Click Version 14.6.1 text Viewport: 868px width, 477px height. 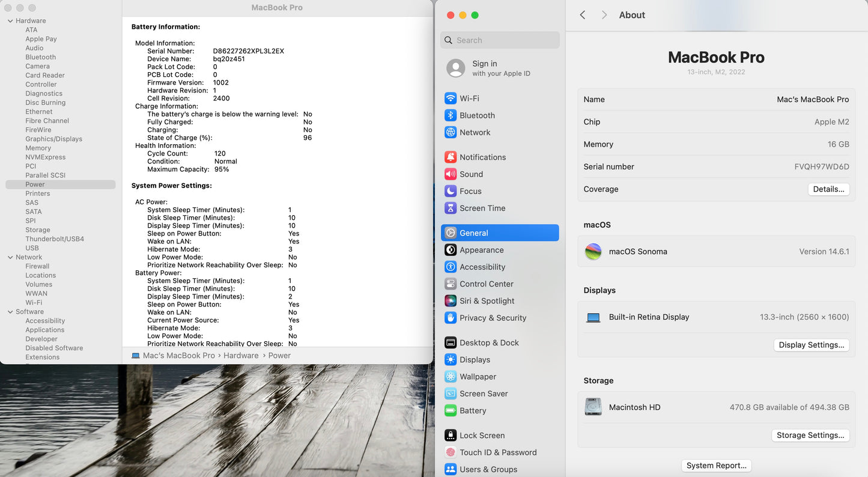[824, 252]
